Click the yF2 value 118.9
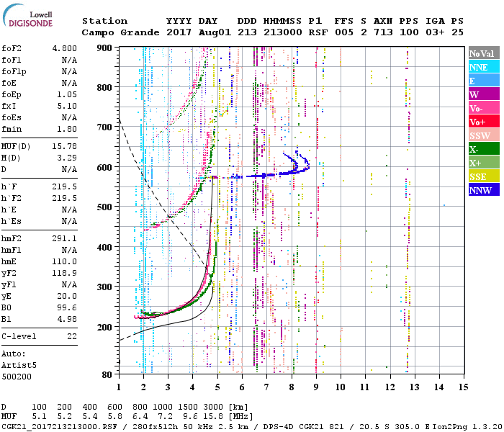 (65, 273)
